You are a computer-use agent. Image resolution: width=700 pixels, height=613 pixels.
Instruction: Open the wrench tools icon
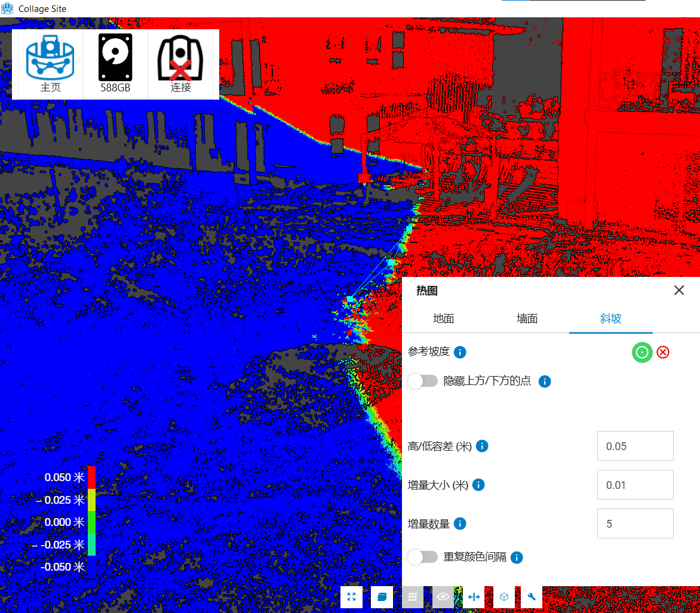[531, 597]
